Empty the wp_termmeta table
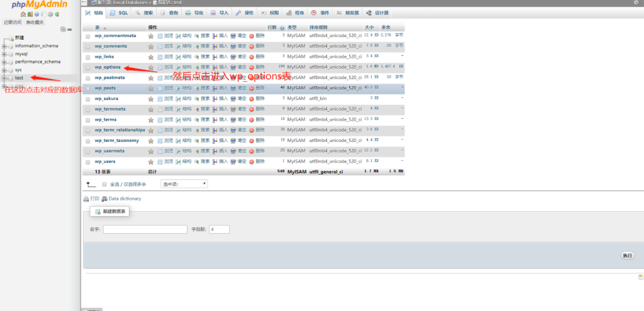 (238, 109)
